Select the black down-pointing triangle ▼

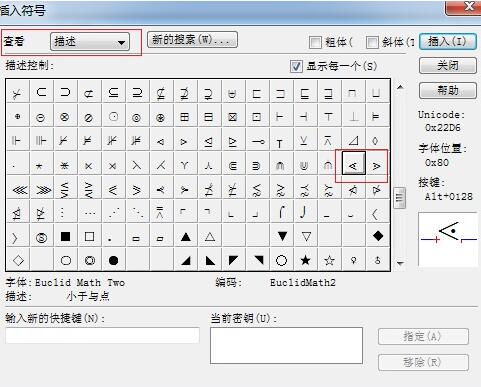(x=282, y=236)
